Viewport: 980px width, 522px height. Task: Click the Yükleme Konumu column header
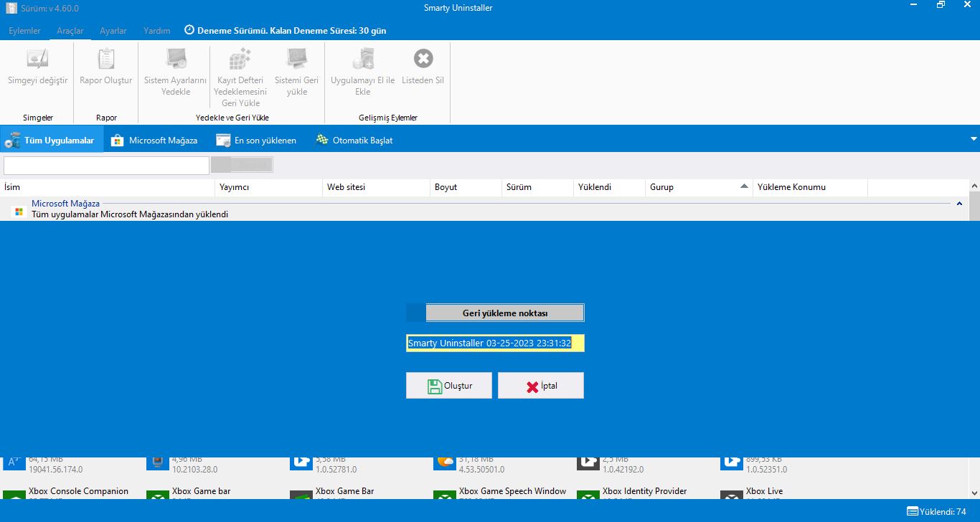pyautogui.click(x=811, y=187)
